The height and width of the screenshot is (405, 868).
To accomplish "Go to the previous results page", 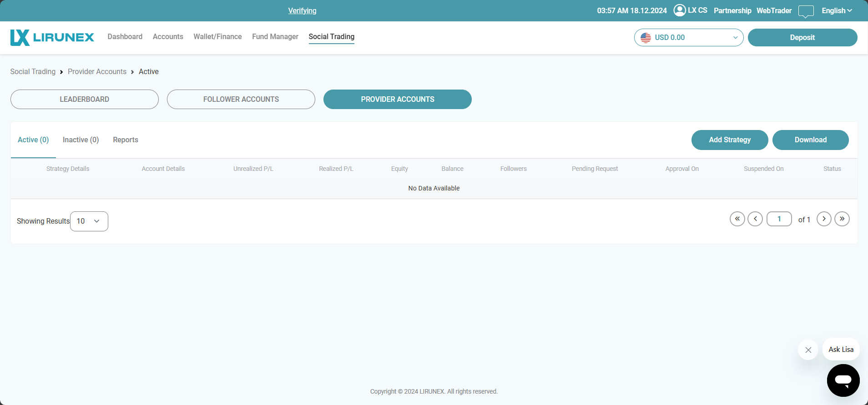I will click(x=755, y=219).
